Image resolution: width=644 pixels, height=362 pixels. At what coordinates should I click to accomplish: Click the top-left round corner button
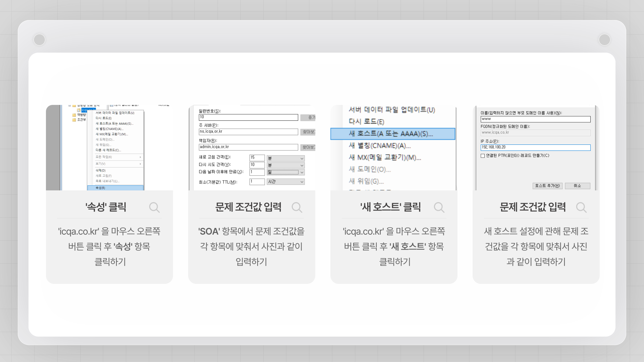coord(40,40)
